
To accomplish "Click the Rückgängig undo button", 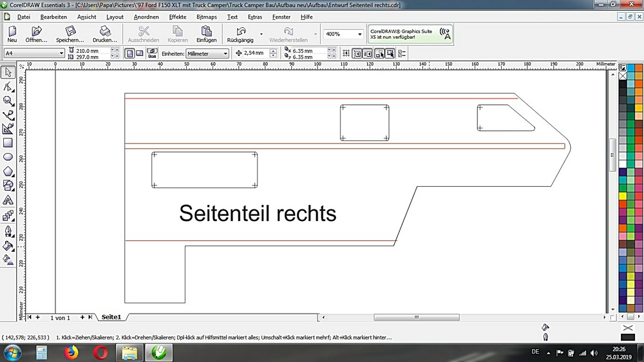I will click(240, 32).
